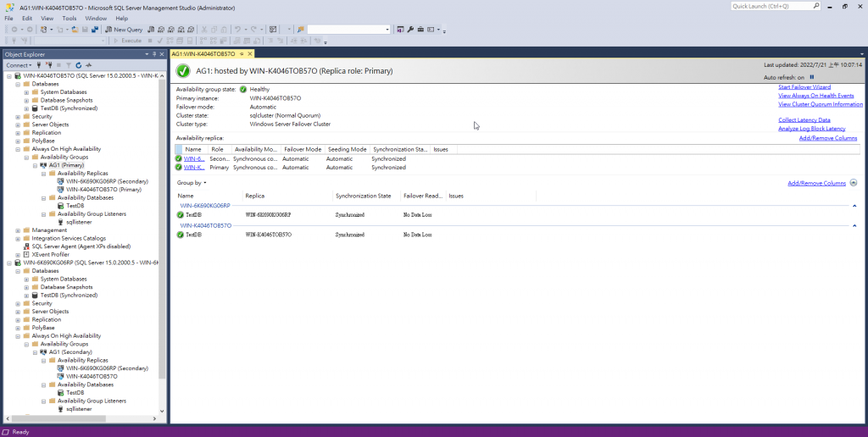Viewport: 868px width, 437px height.
Task: Click the Collect Latency Data link
Action: click(x=804, y=120)
